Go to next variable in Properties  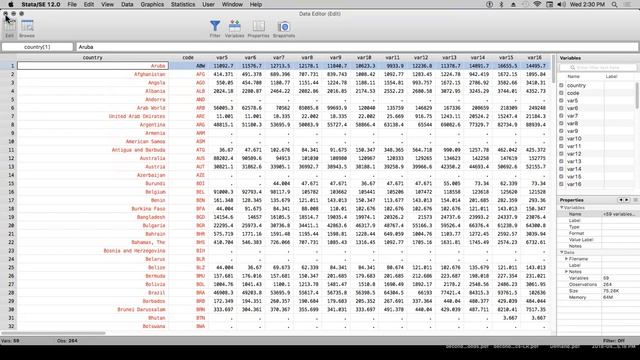pos(627,200)
